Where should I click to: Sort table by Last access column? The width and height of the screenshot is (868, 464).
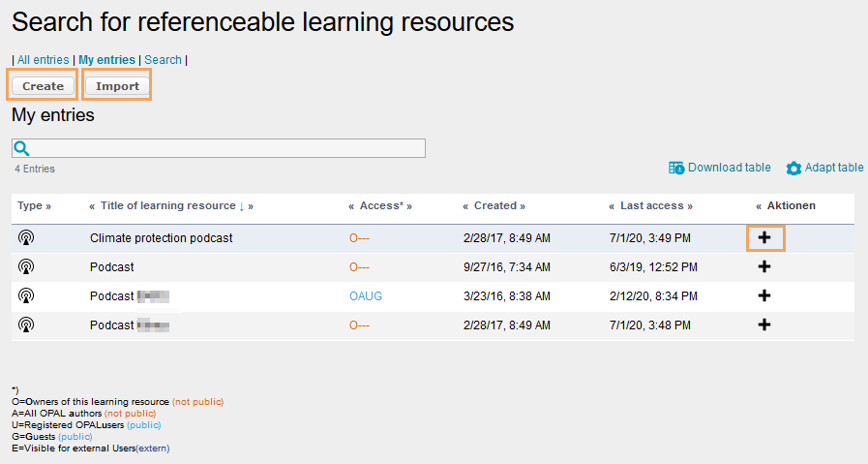click(650, 205)
